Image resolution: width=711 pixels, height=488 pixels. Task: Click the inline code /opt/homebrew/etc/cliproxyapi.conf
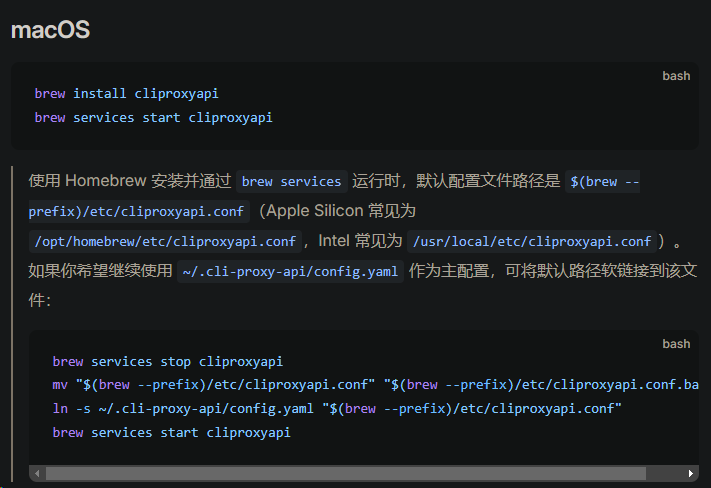pos(166,242)
